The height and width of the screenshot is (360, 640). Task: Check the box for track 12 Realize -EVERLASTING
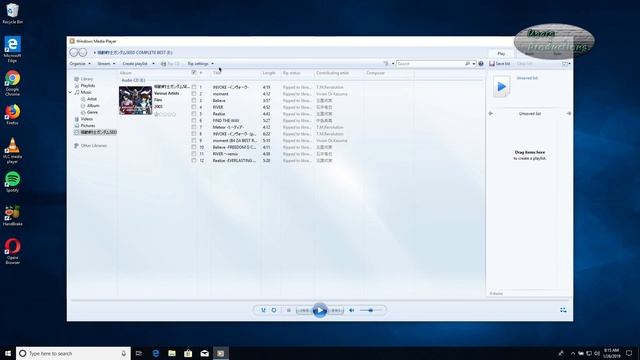[194, 160]
